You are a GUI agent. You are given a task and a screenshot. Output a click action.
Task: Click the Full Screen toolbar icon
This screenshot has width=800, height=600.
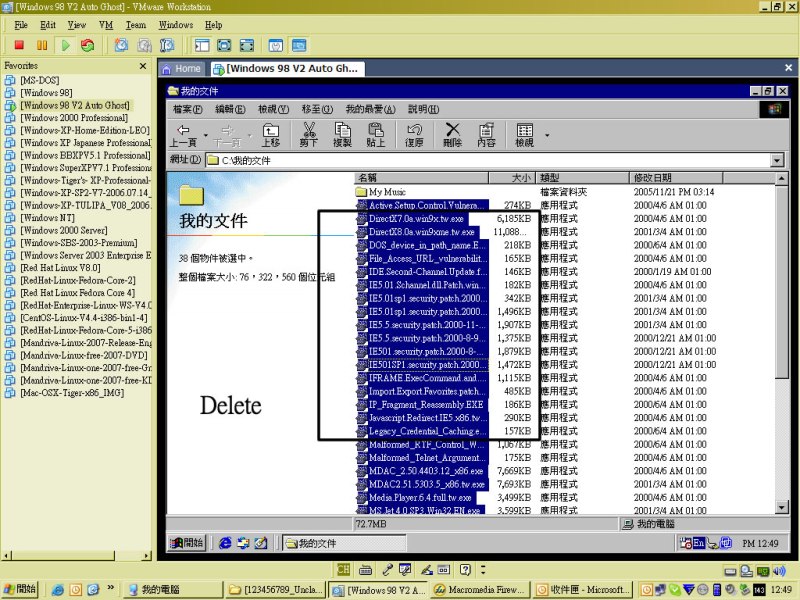pos(224,45)
